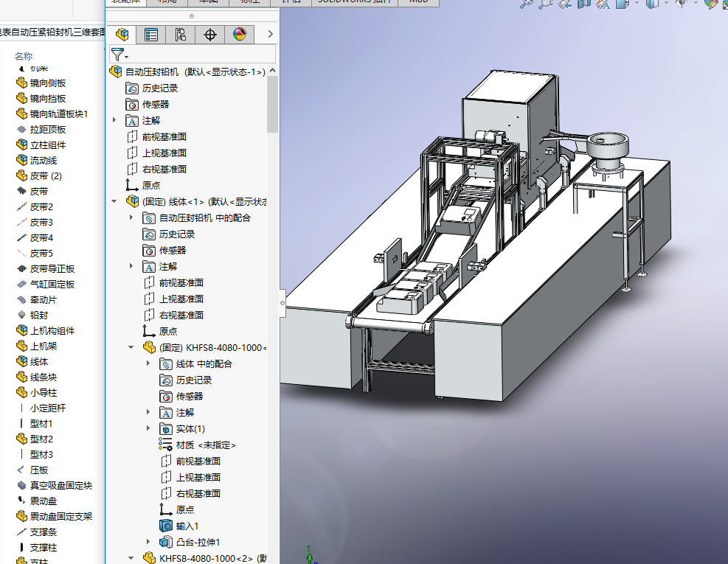Open the ConfigurationManager tab icon
The width and height of the screenshot is (728, 564).
tap(181, 34)
